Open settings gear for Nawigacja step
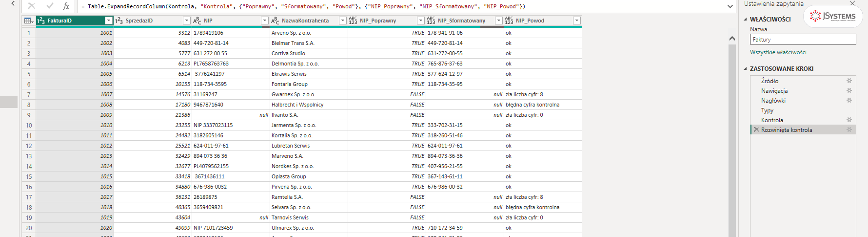Viewport: 868px width, 237px height. pyautogui.click(x=849, y=90)
